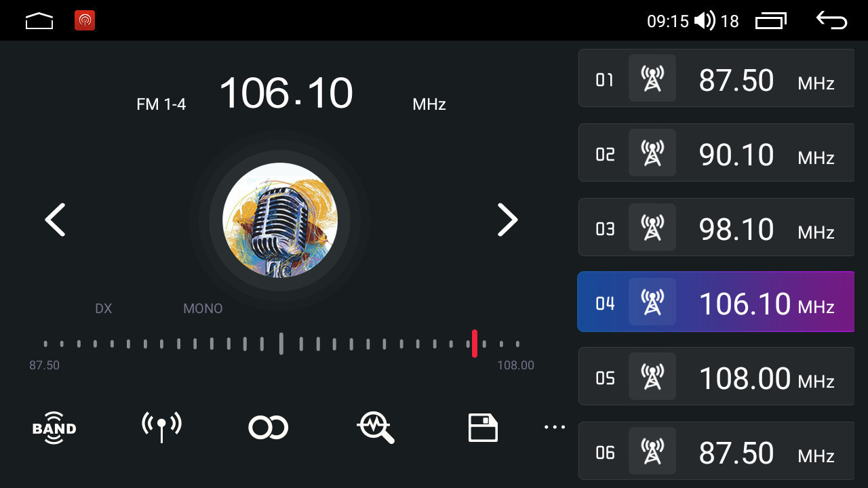
Task: Tune to next frequency with right arrow
Action: point(507,220)
